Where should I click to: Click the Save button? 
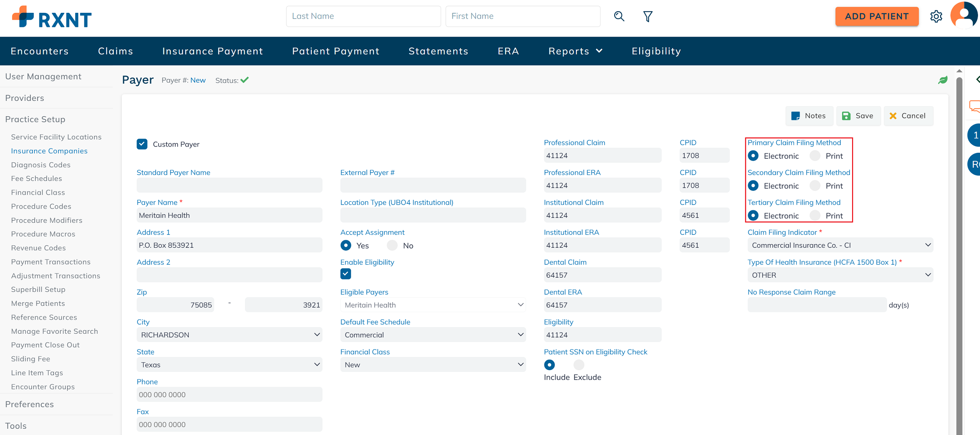tap(858, 116)
